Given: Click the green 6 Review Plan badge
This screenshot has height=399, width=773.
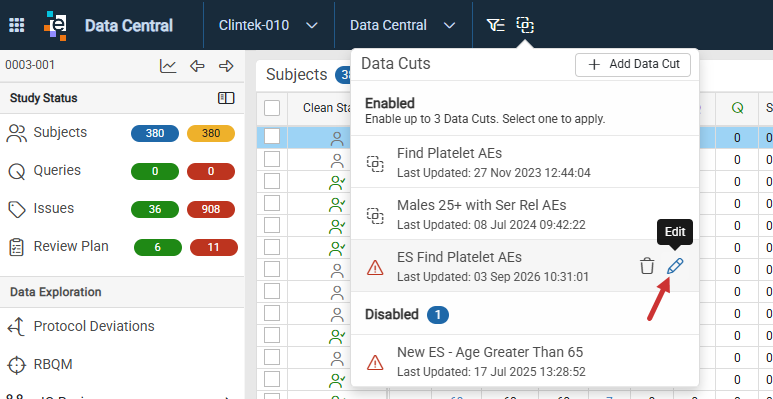Looking at the screenshot, I should 158,248.
